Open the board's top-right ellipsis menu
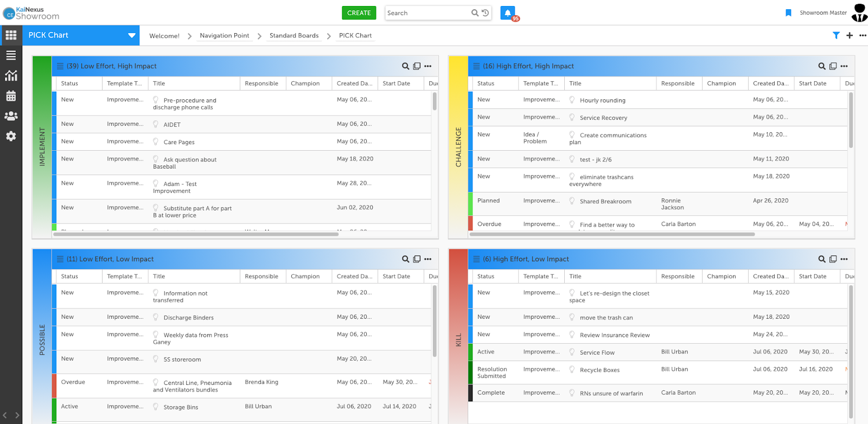The width and height of the screenshot is (868, 424). click(x=863, y=35)
